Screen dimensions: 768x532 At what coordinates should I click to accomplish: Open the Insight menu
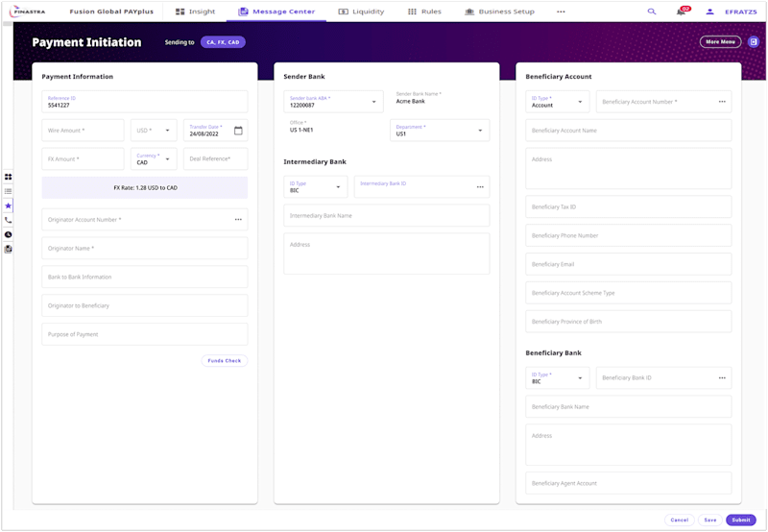point(196,12)
